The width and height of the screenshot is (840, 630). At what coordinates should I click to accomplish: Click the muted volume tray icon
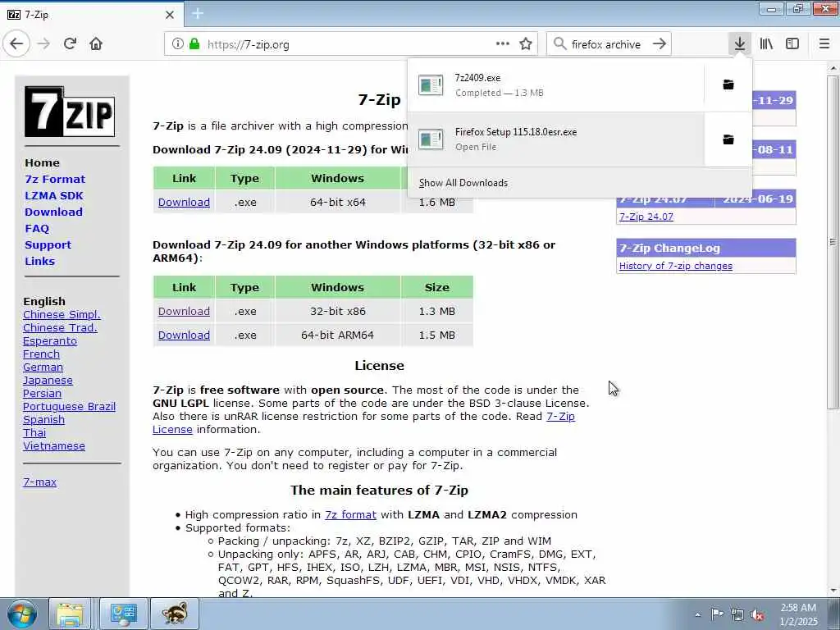[x=757, y=614]
